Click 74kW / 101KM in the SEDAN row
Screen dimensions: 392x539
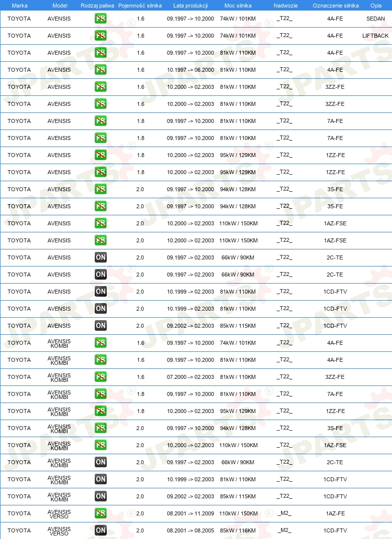238,19
